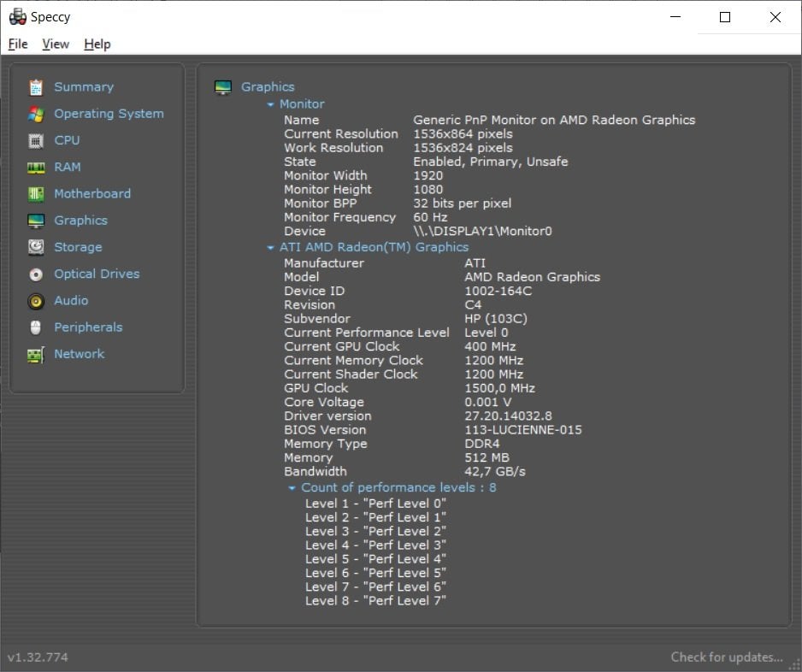Go to the Network section
This screenshot has height=672, width=802.
(80, 354)
